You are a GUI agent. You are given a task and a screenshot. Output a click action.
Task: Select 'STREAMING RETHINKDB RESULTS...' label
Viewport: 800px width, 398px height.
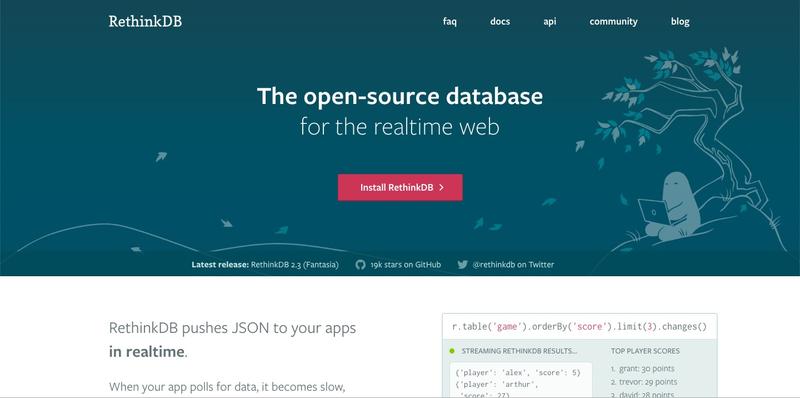[x=519, y=351]
